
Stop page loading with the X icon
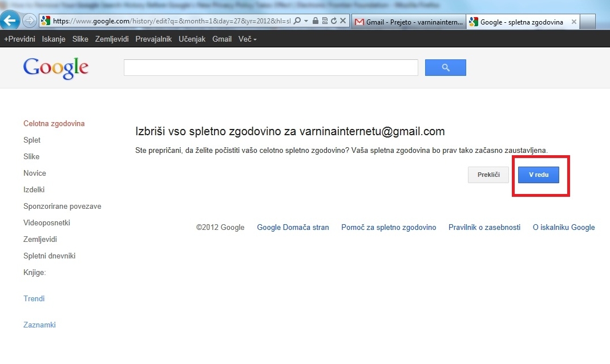click(x=343, y=20)
